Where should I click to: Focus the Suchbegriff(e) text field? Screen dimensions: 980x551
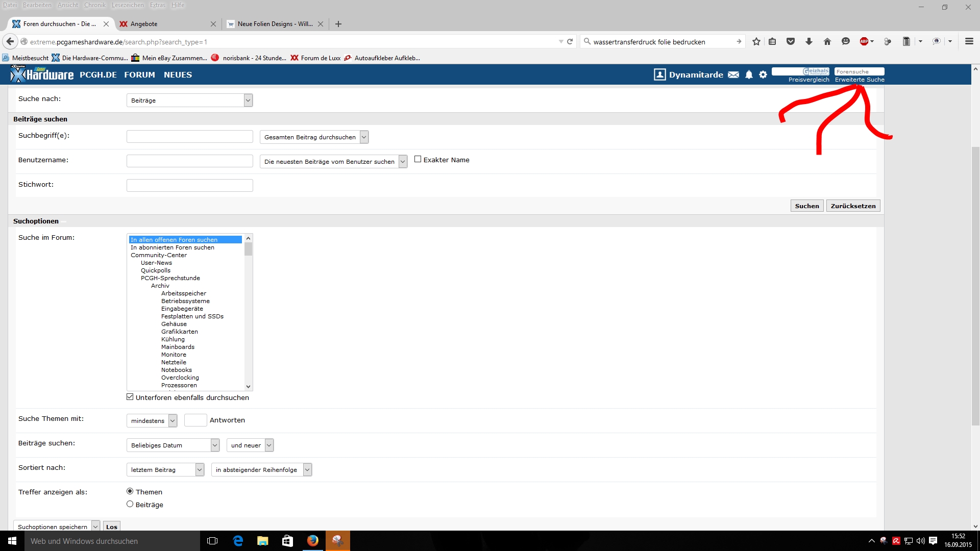(x=189, y=137)
